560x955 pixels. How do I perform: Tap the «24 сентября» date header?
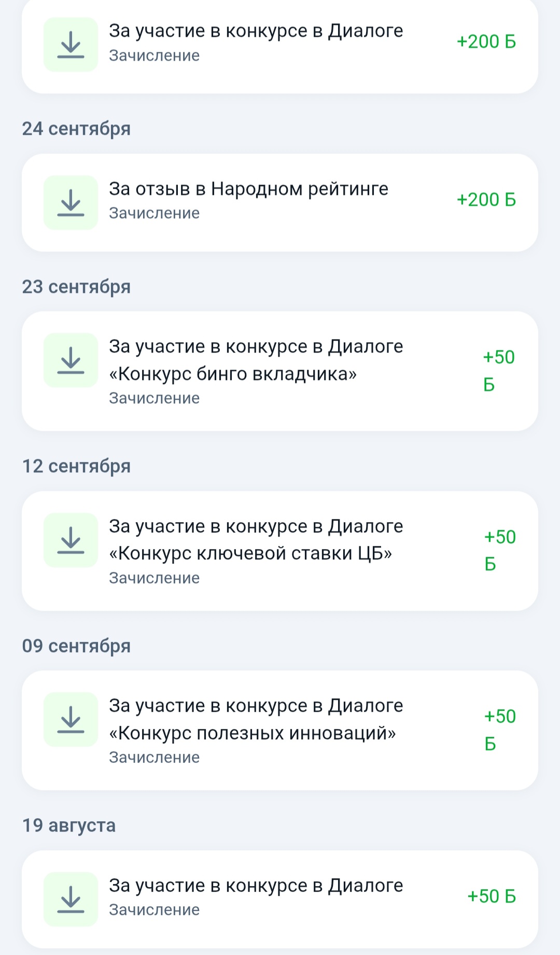tap(76, 129)
